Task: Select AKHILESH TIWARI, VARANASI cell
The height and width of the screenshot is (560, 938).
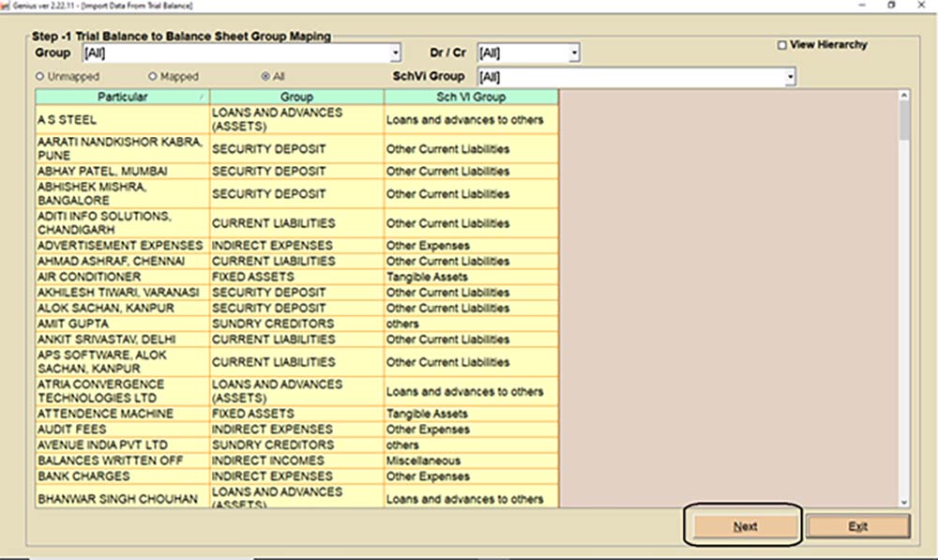Action: (x=123, y=292)
